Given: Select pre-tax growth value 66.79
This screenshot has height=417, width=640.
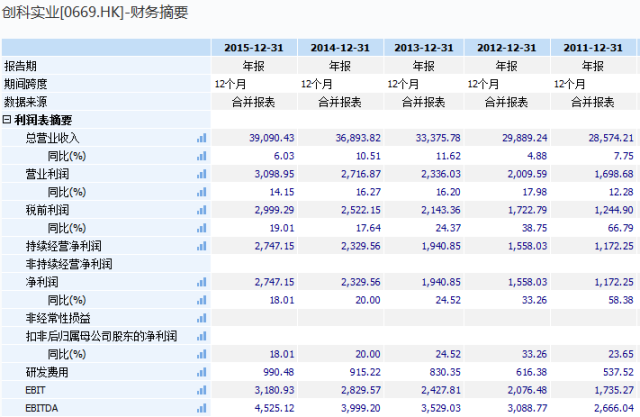Looking at the screenshot, I should [x=621, y=228].
